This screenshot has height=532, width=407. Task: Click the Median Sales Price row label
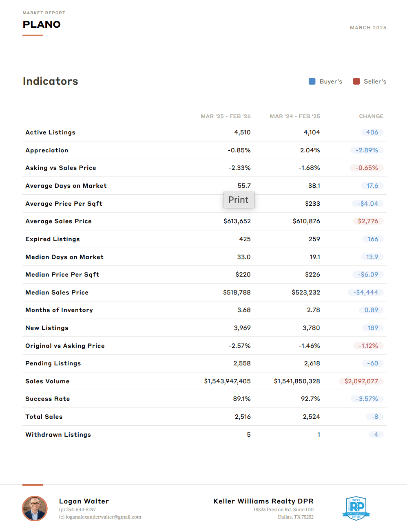coord(57,292)
